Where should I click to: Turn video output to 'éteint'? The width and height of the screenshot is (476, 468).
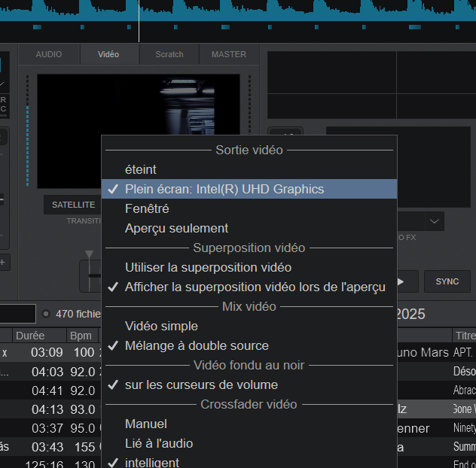pos(141,169)
